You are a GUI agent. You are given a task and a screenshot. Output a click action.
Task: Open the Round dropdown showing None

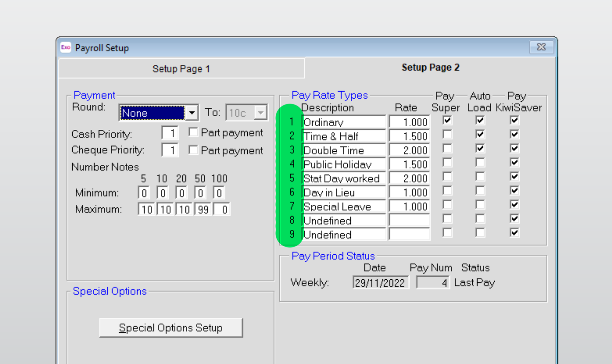tap(191, 113)
